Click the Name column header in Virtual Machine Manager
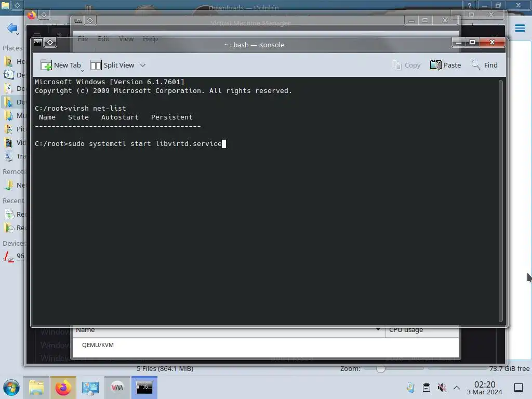 click(x=229, y=330)
